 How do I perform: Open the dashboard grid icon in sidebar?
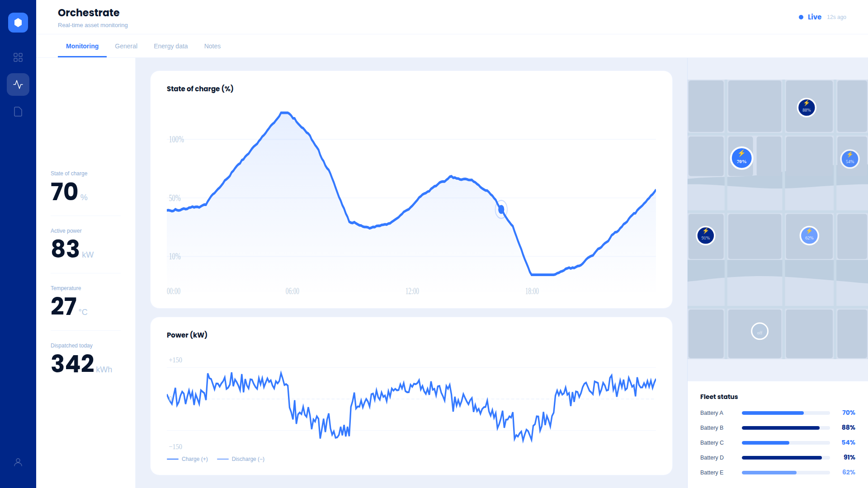[x=18, y=57]
